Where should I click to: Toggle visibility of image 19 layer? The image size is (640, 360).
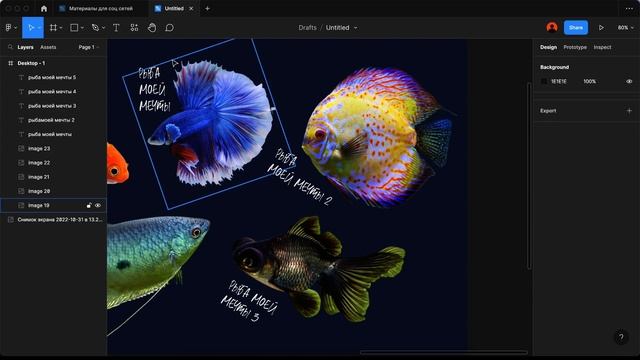point(98,205)
